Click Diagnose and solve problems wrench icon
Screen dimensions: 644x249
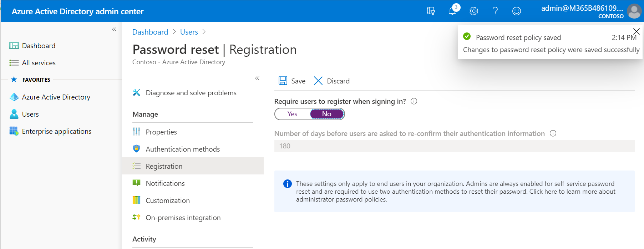point(136,93)
